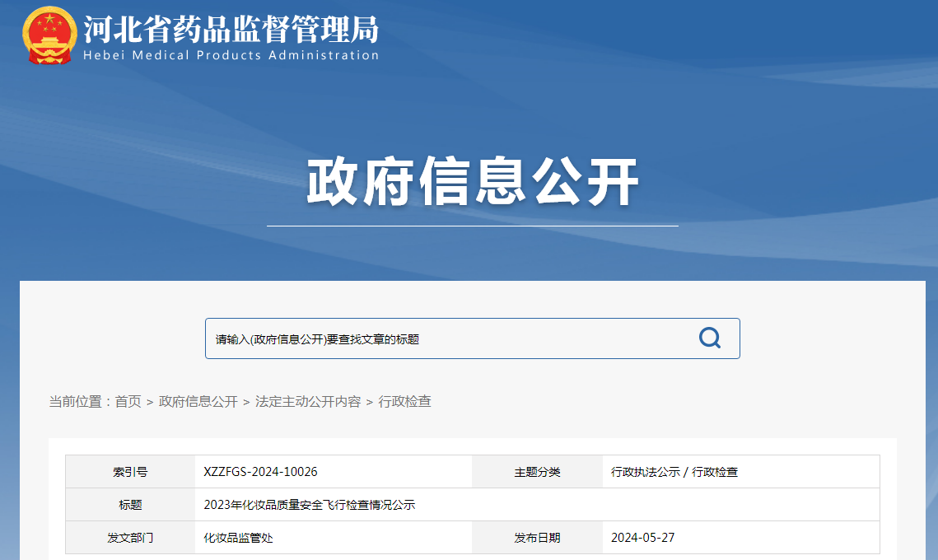
Task: Click Hebei Medical Products Administration subtitle
Action: [x=231, y=55]
